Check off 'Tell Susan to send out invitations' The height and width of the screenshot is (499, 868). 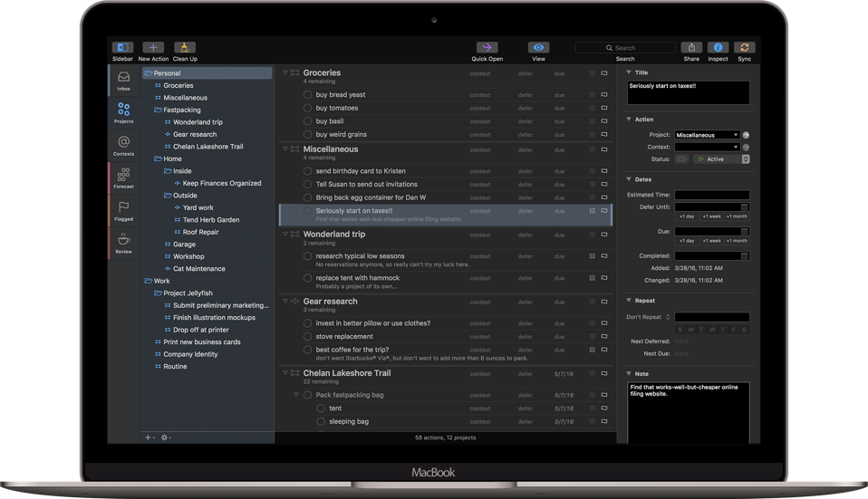pos(307,184)
